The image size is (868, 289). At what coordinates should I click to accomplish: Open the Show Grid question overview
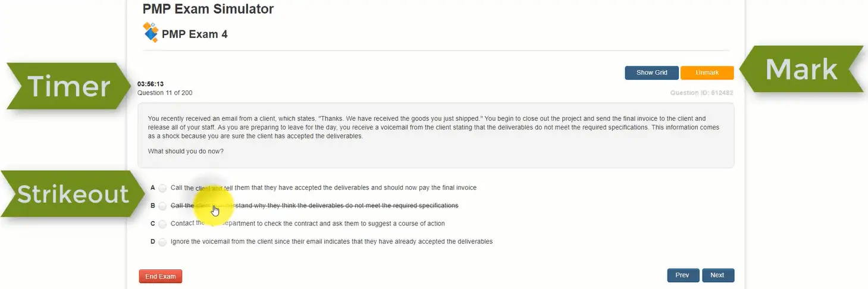651,73
